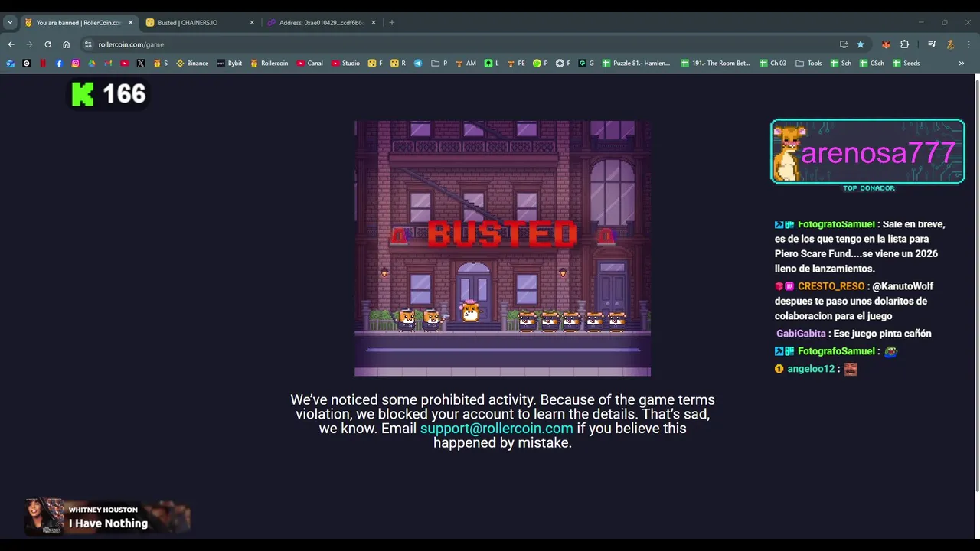Open the Ch 03 sheet bookmark
Viewport: 980px width, 551px height.
773,64
